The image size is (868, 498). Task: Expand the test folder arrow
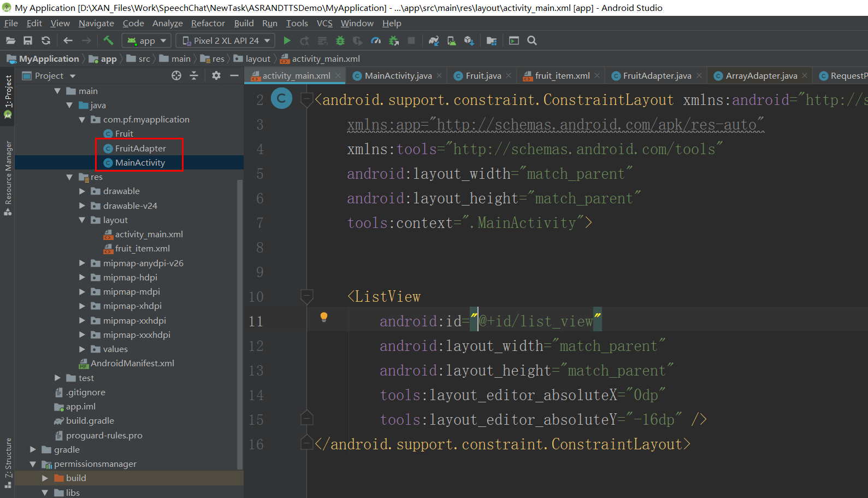[57, 378]
